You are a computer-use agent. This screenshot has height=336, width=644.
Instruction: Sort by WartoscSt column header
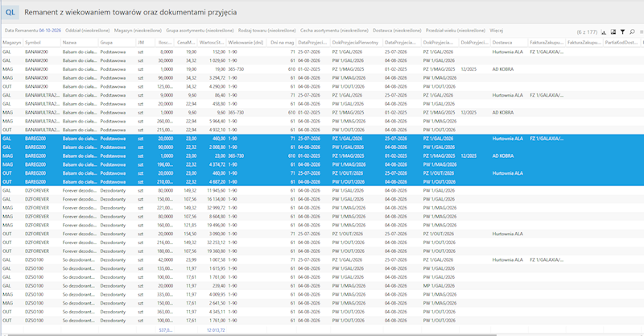(x=212, y=43)
